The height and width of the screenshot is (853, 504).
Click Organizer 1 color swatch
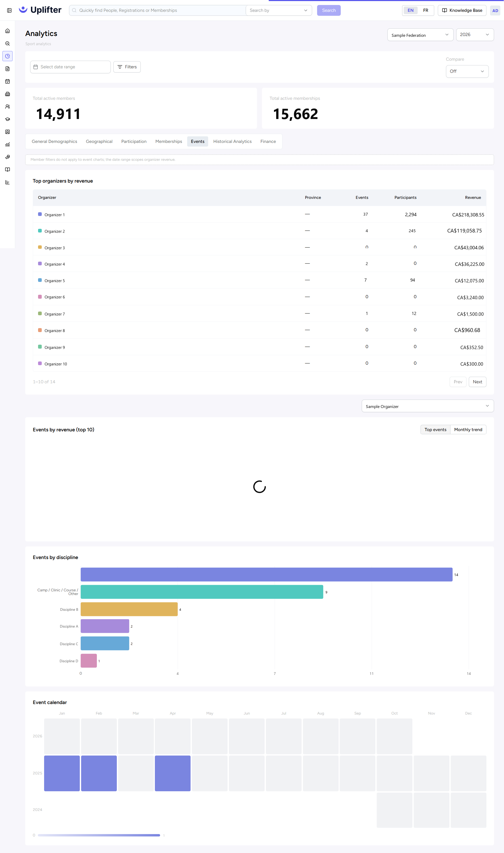(x=40, y=214)
